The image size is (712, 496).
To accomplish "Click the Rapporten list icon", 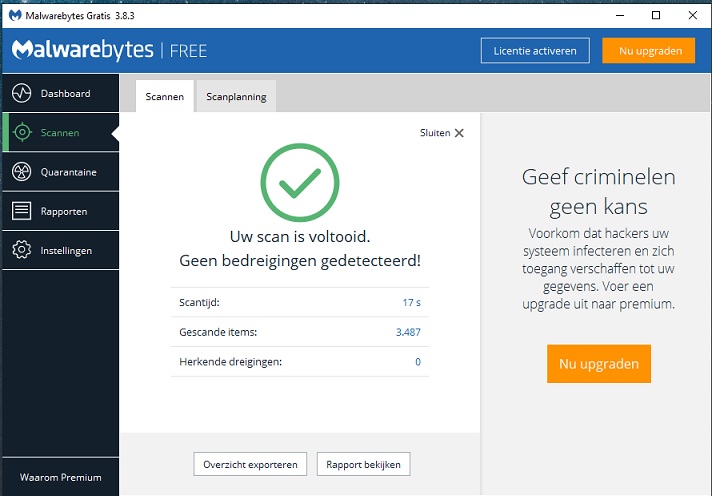I will (x=21, y=211).
